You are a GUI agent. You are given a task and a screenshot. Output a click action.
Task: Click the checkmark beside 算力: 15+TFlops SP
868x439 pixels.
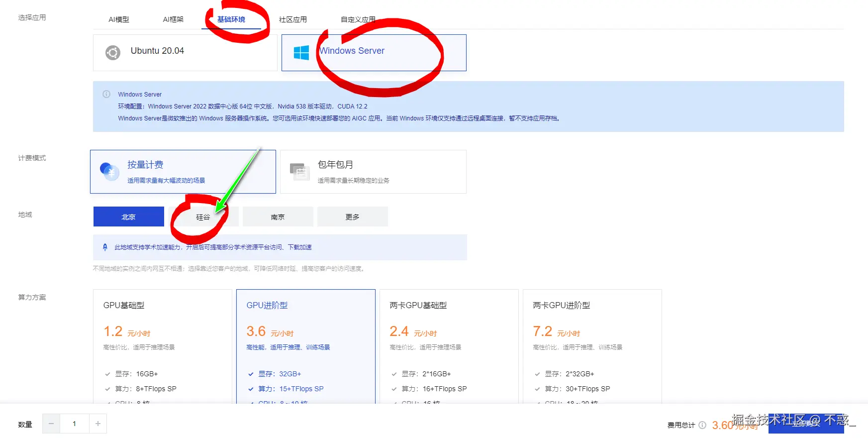point(251,389)
